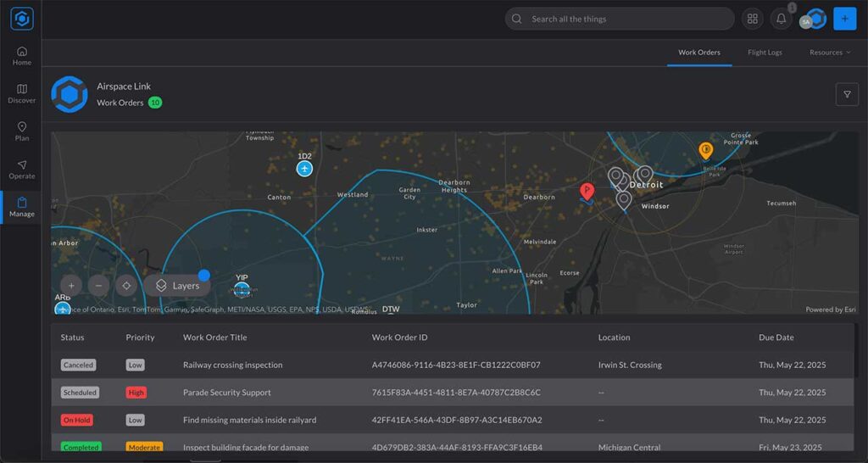Click the Work Orders count badge 10
The height and width of the screenshot is (463, 868).
pyautogui.click(x=155, y=103)
